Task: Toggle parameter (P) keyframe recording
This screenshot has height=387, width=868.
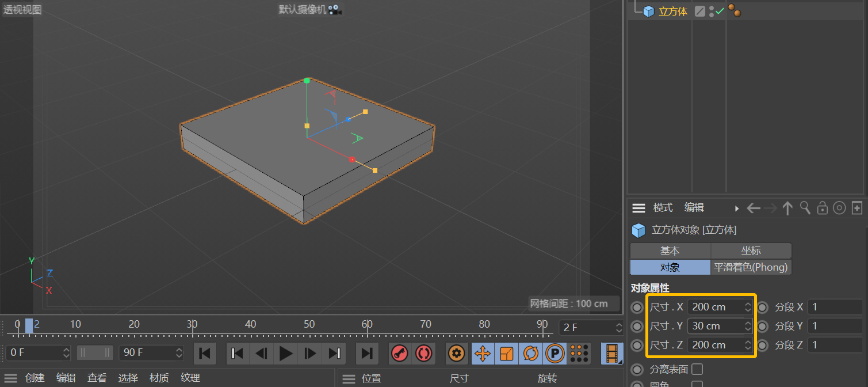Action: (555, 353)
